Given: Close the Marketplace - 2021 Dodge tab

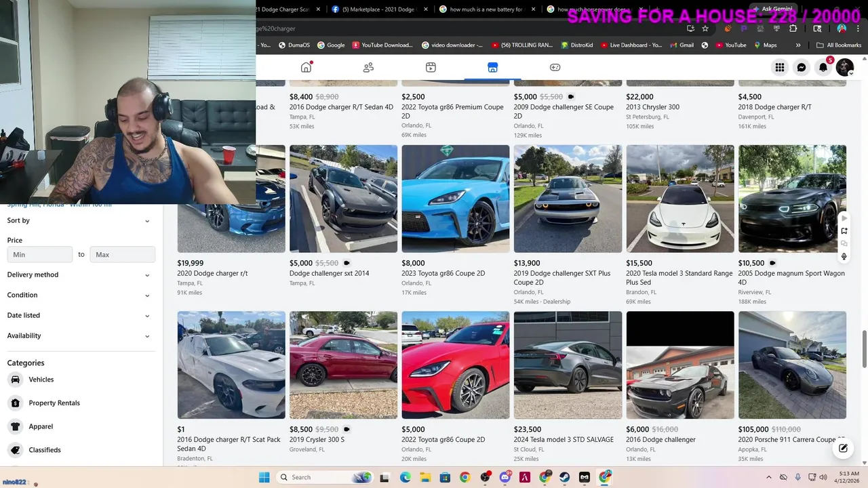Looking at the screenshot, I should (426, 9).
